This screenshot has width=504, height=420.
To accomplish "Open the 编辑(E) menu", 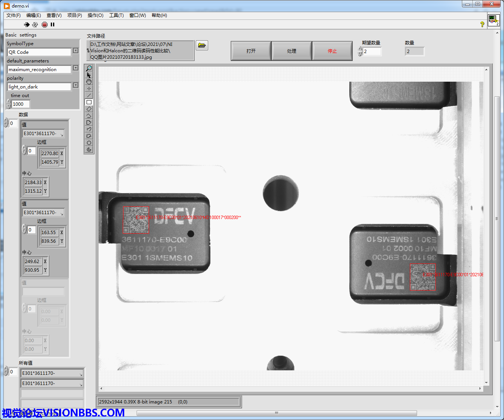I will coord(33,15).
